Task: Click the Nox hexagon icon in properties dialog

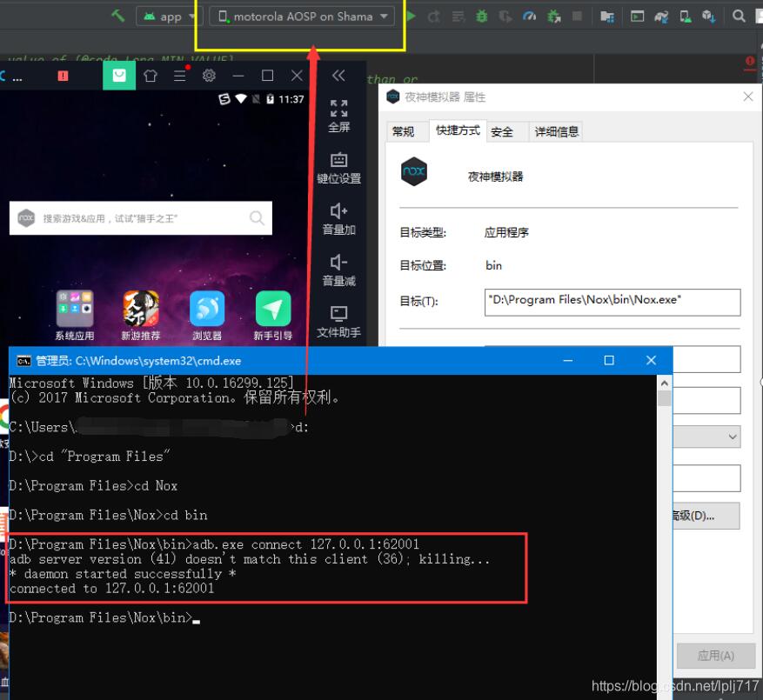Action: (x=413, y=171)
